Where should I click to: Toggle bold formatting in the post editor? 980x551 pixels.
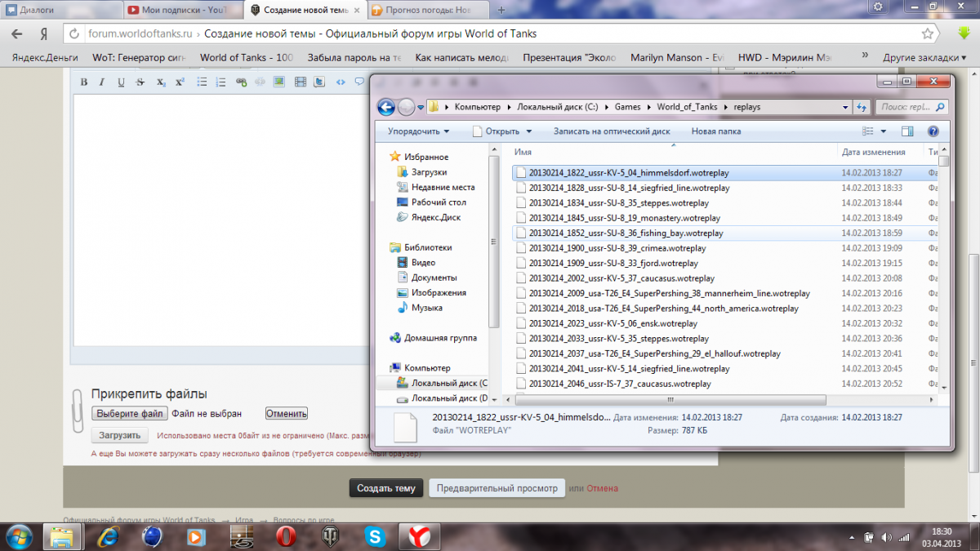[x=83, y=82]
